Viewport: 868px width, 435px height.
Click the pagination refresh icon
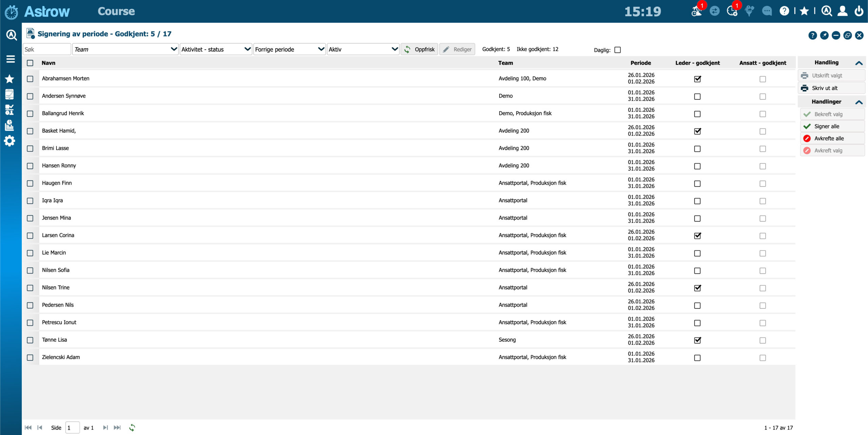[132, 428]
